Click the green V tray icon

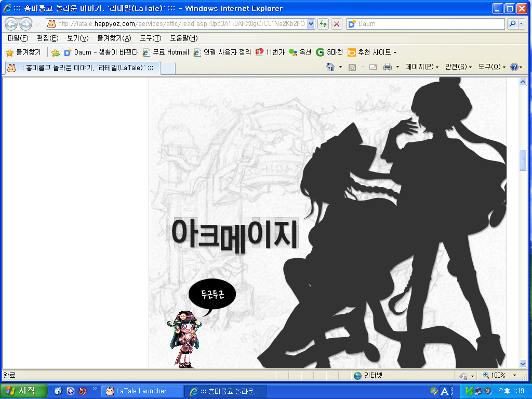click(x=469, y=391)
